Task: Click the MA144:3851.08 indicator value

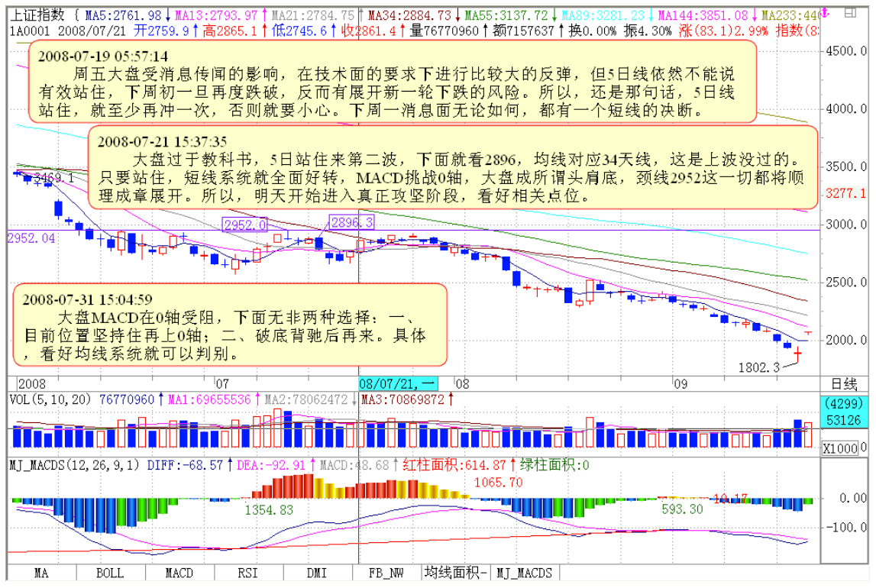Action: click(x=703, y=15)
